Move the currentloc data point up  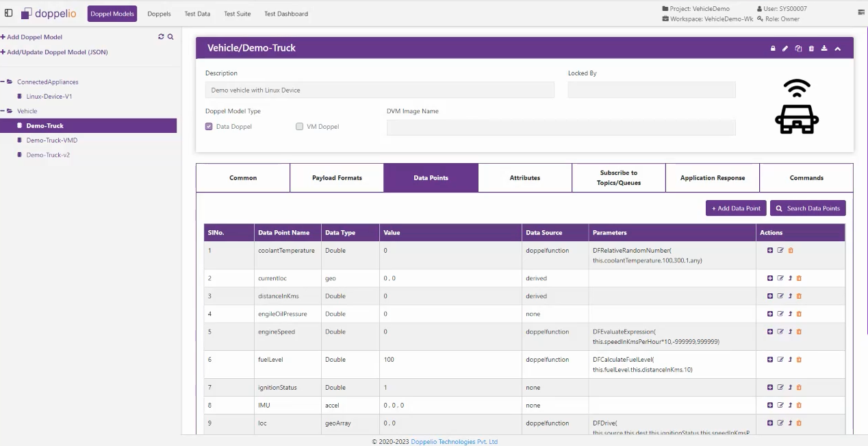790,279
